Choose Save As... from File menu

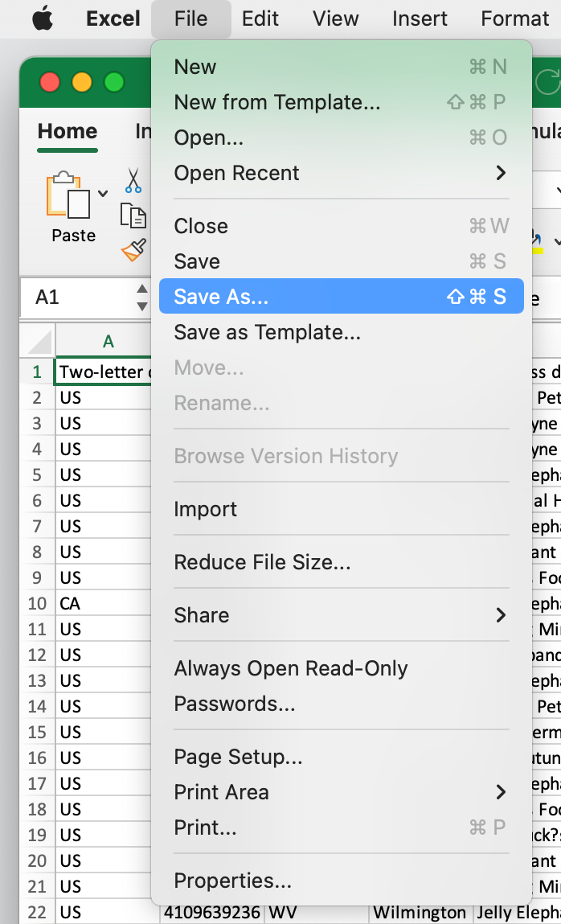(x=341, y=297)
